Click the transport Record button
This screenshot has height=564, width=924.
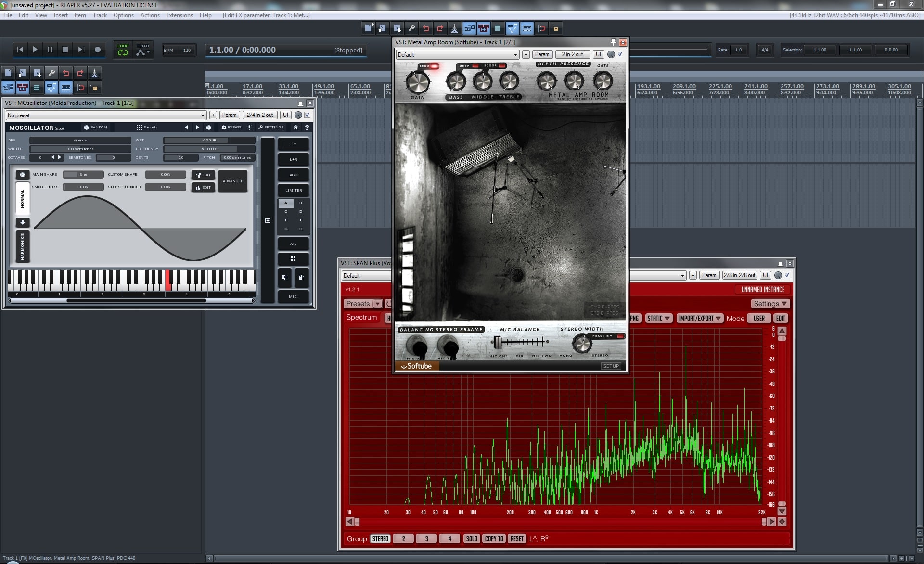click(98, 50)
